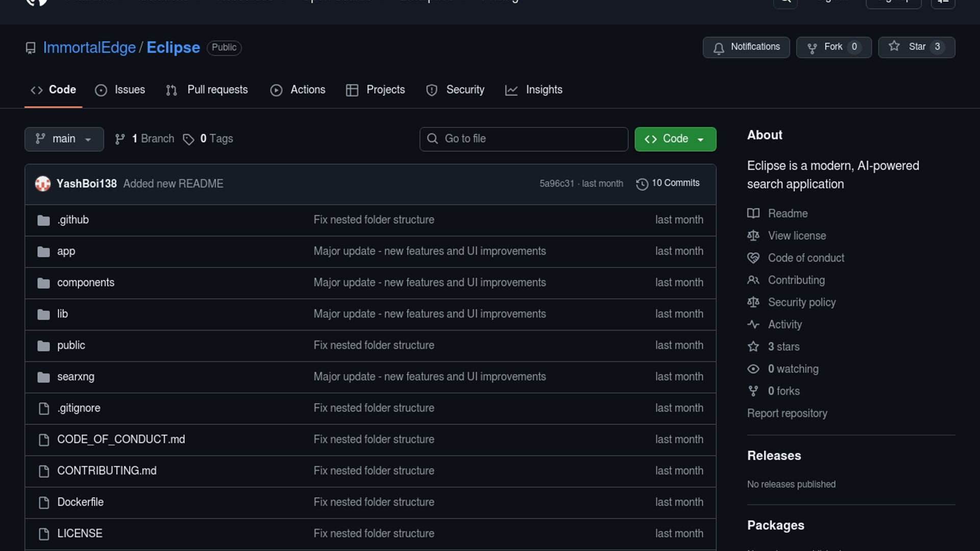Expand the main branch dropdown
The width and height of the screenshot is (980, 551).
click(x=64, y=139)
